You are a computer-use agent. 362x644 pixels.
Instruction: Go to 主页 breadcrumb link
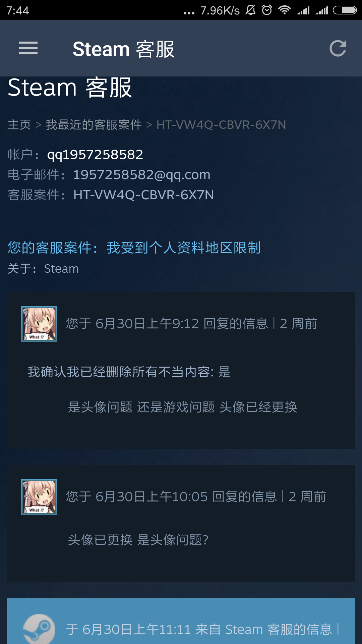pos(19,125)
